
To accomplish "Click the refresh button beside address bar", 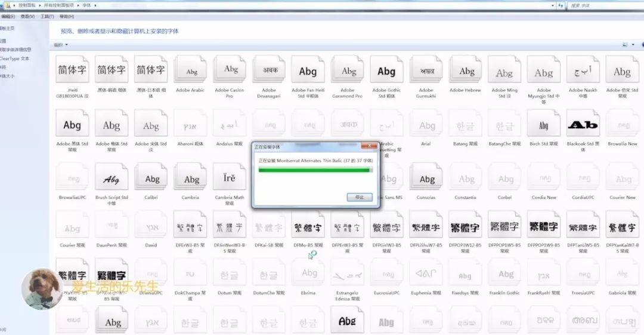I will point(561,5).
